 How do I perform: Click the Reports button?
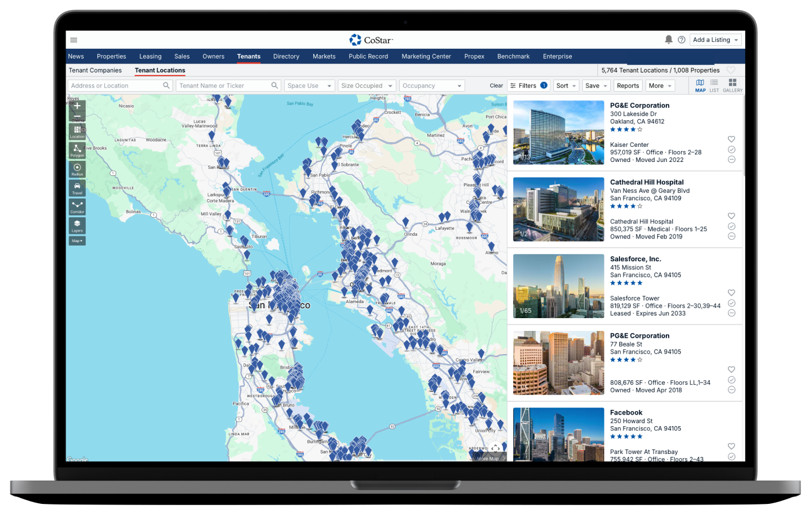point(628,86)
